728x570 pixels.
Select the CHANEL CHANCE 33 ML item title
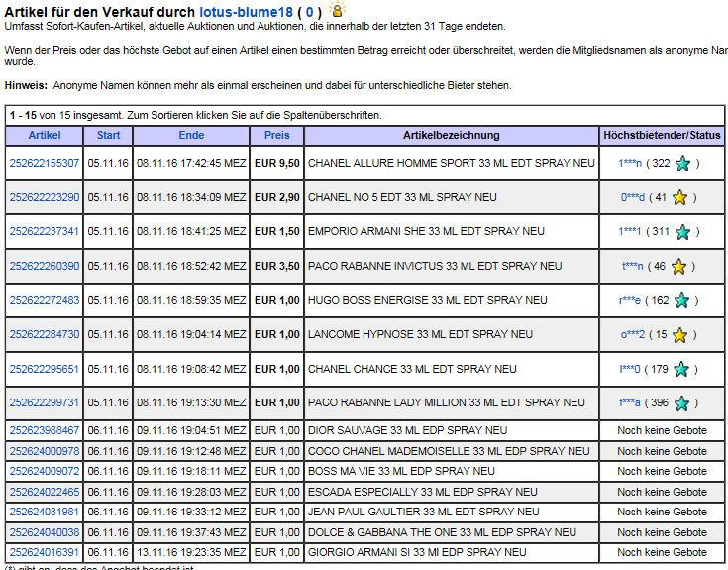(412, 369)
